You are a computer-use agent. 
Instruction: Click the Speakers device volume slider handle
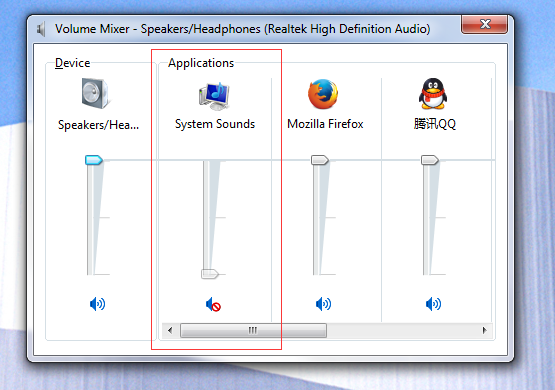pos(94,160)
